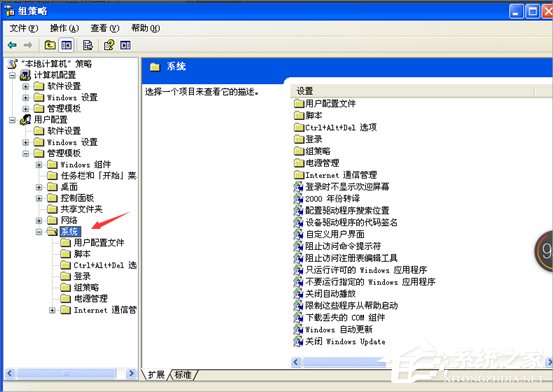Viewport: 553px width, 392px height.
Task: Select the 配置驱动程序搜索位置 policy
Action: pos(341,211)
